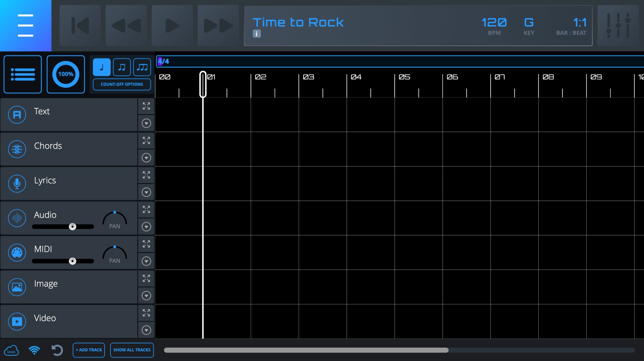Toggle the quarter note count-off option

(x=101, y=67)
